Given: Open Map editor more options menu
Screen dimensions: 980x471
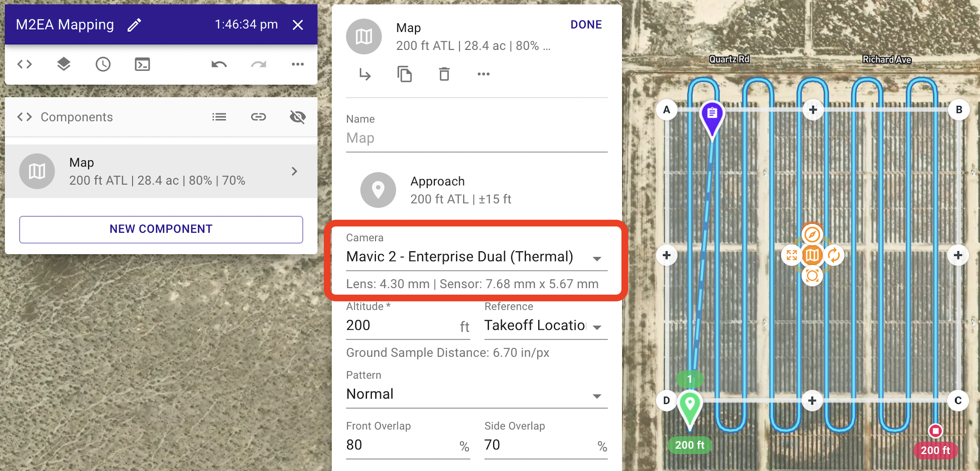Looking at the screenshot, I should click(484, 74).
